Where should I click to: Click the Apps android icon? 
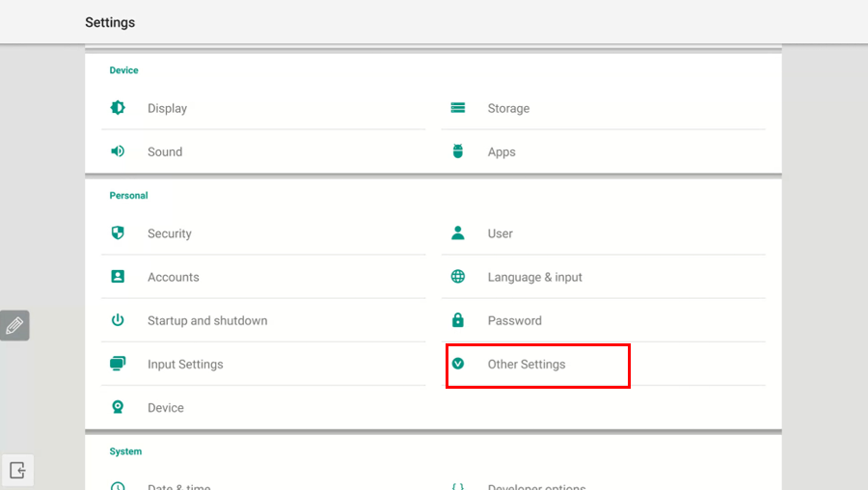point(458,151)
